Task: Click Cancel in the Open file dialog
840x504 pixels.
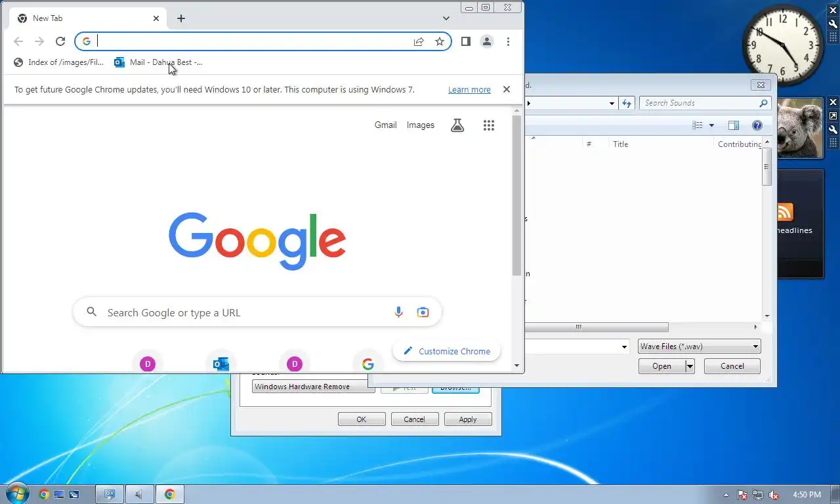Action: [x=732, y=366]
